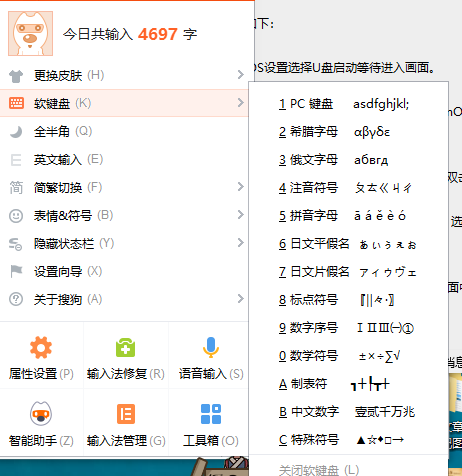The width and height of the screenshot is (462, 476).
Task: Choose 隐藏状态栏 (Y) menu entry
Action: (x=124, y=243)
